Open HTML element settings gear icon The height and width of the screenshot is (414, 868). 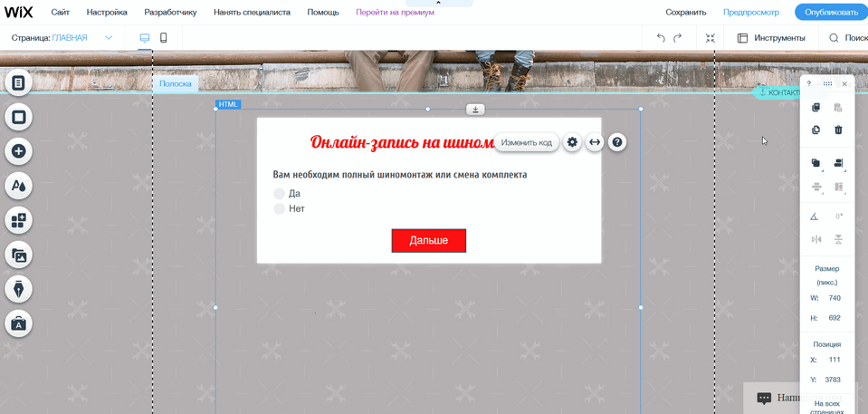(572, 142)
